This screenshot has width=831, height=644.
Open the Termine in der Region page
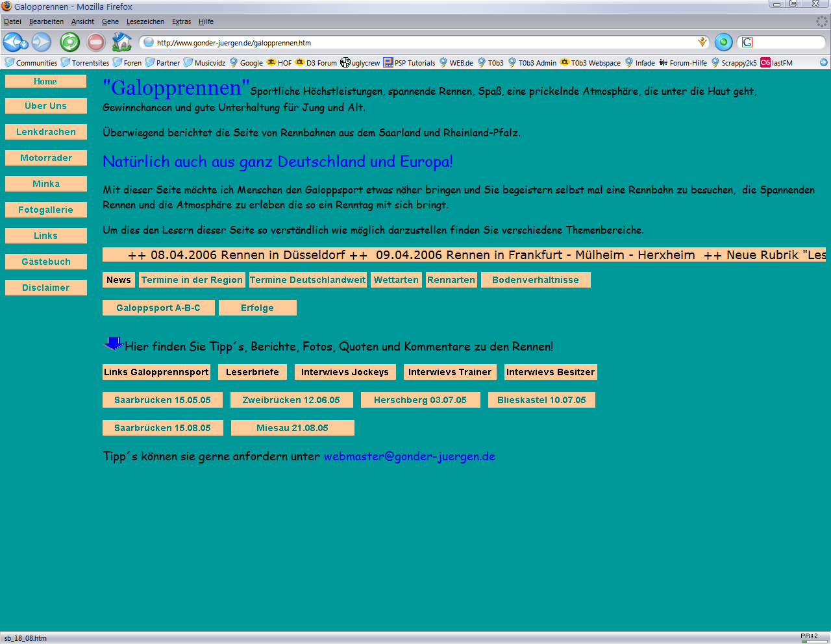(x=192, y=280)
